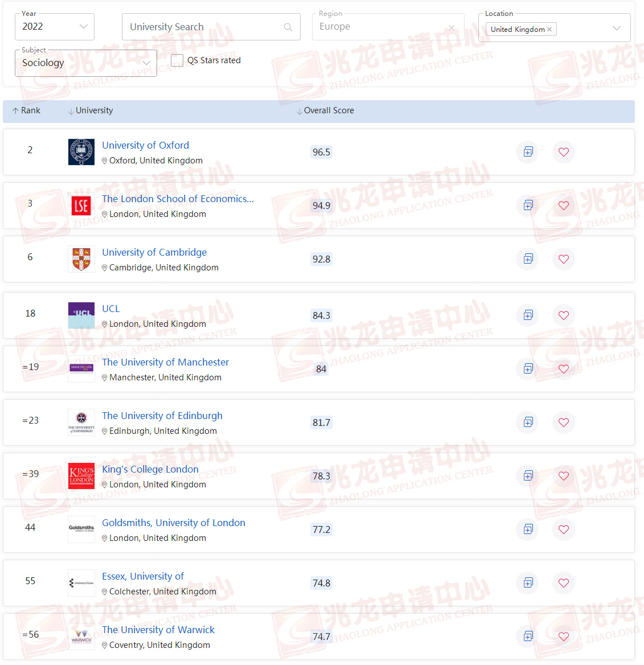
Task: Add King's College London to comparison
Action: point(527,476)
